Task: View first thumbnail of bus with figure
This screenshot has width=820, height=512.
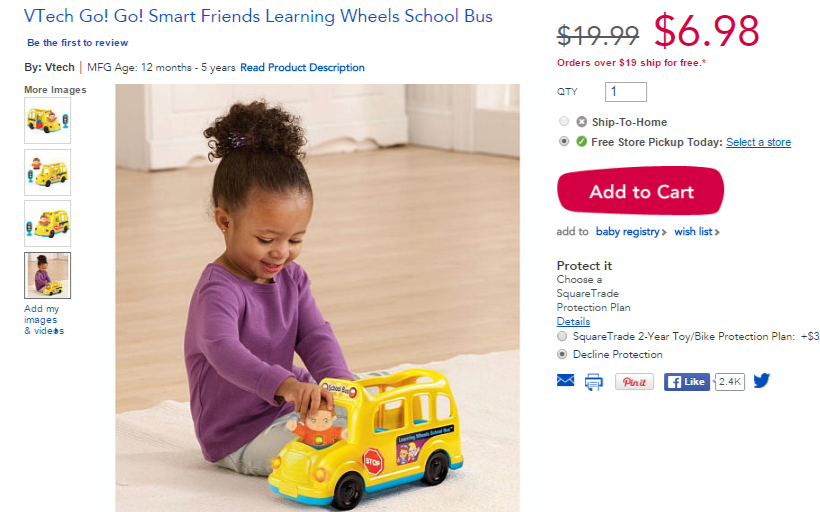Action: coord(47,121)
